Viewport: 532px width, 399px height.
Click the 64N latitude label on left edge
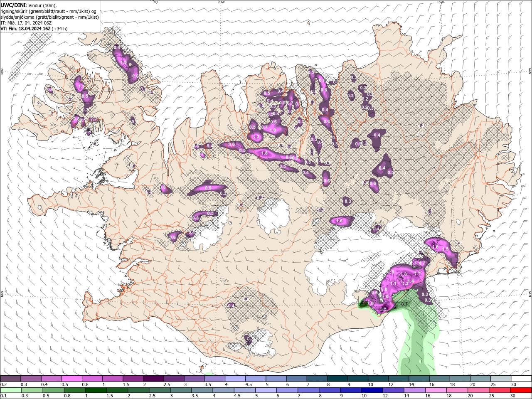coord(2,293)
